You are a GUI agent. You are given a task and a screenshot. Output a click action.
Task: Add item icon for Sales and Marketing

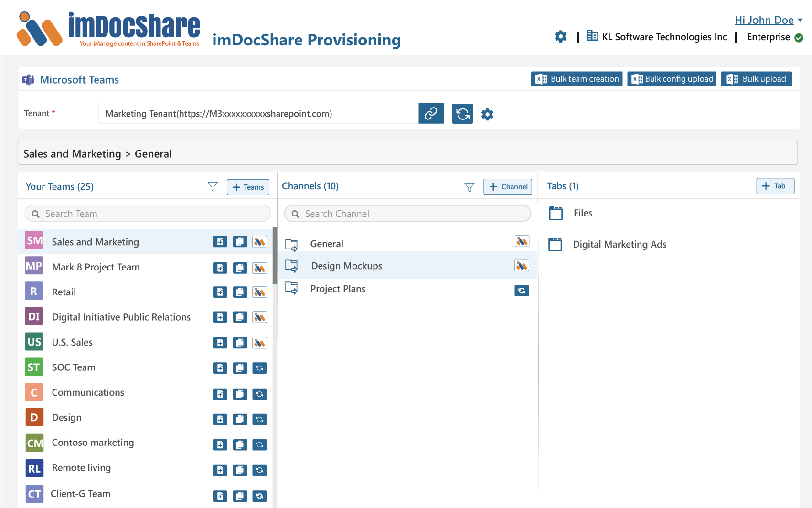coord(220,242)
